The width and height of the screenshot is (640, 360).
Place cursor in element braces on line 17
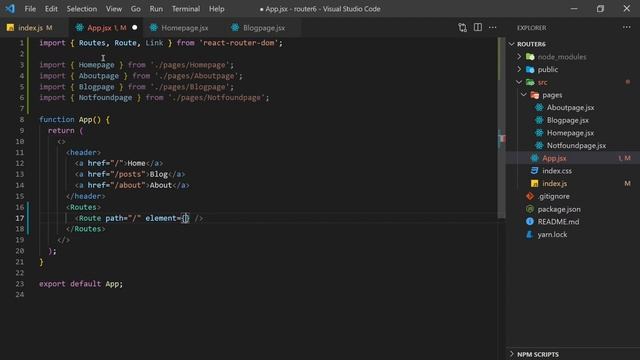(x=185, y=218)
